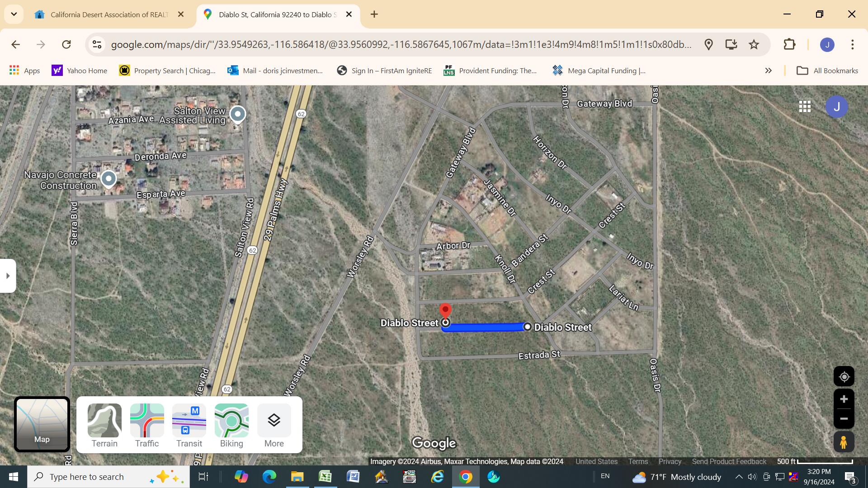The width and height of the screenshot is (868, 488).
Task: Expand the collapsed side panel
Action: 8,276
